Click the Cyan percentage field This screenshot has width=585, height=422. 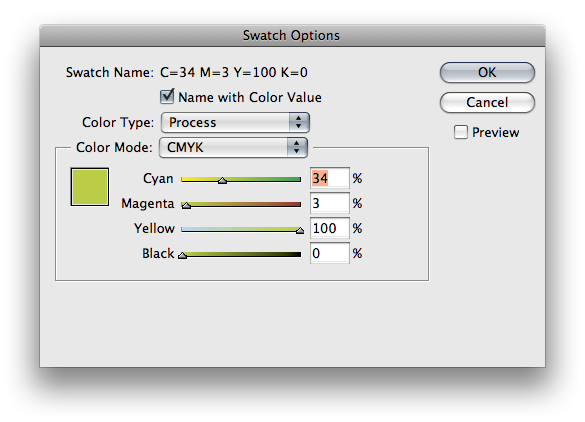click(329, 178)
